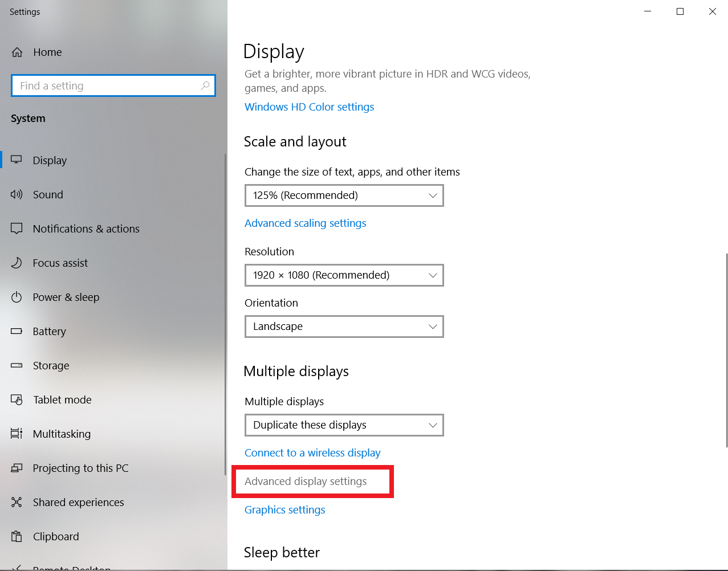728x571 pixels.
Task: Go to Projecting to this PC
Action: (x=113, y=468)
